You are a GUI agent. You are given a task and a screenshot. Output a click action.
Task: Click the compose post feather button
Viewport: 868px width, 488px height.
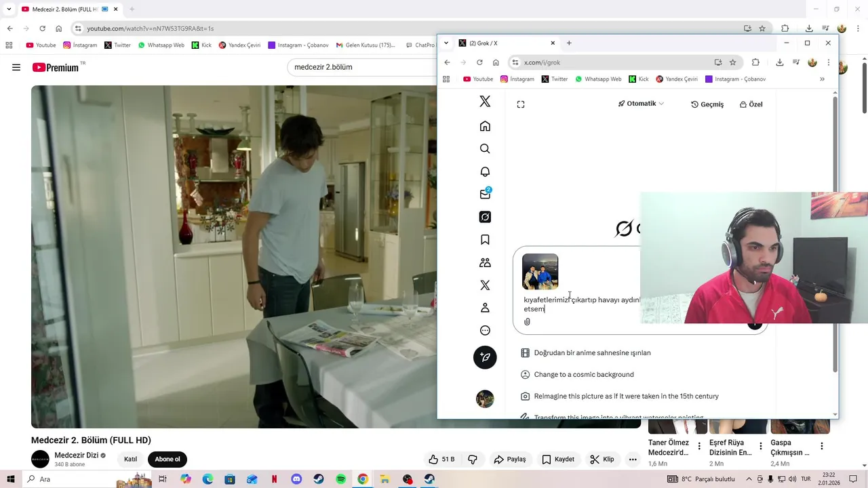coord(485,357)
